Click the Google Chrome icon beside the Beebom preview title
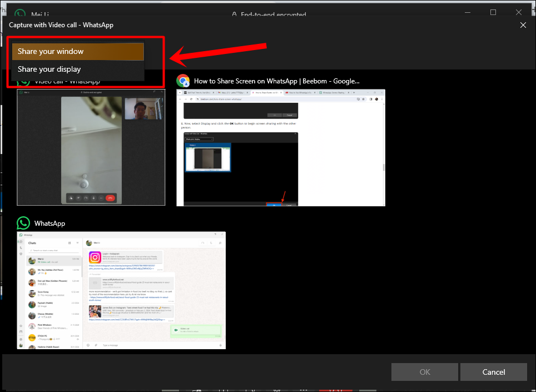This screenshot has width=536, height=392. 183,81
